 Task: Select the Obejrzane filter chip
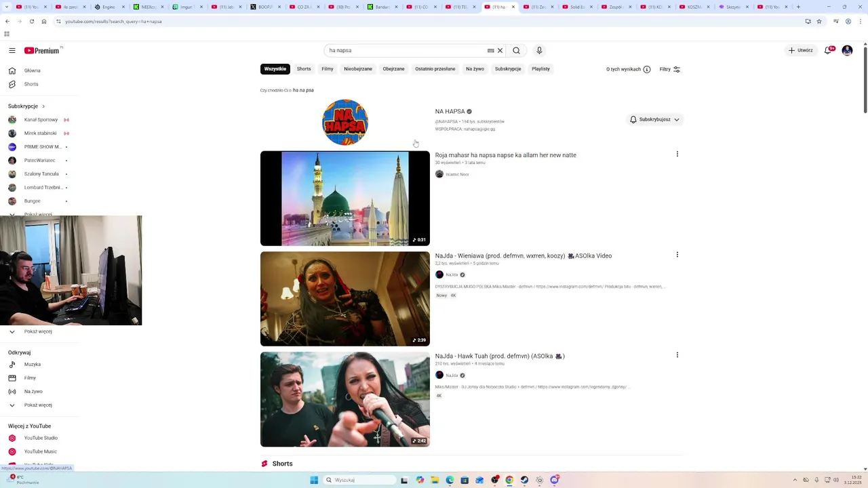click(x=393, y=68)
